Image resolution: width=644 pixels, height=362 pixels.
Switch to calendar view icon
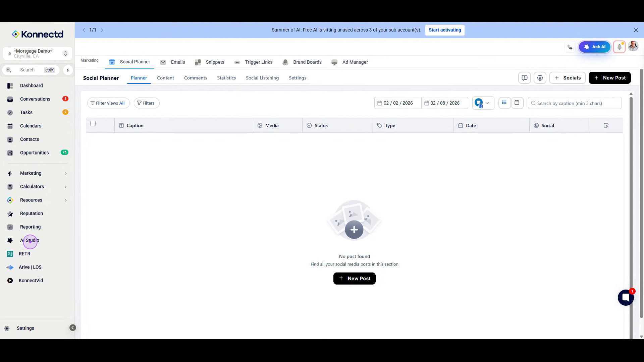click(517, 103)
